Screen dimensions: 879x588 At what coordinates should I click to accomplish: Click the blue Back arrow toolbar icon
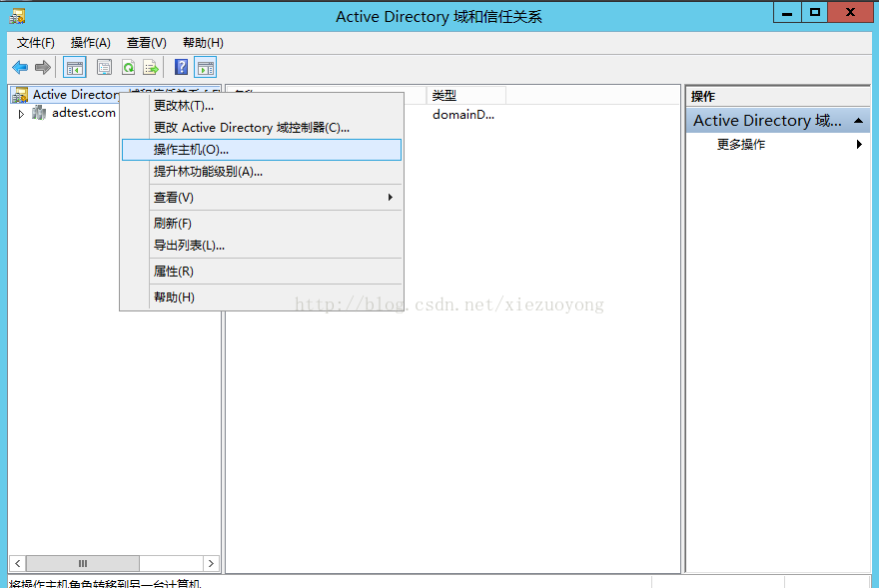point(20,68)
